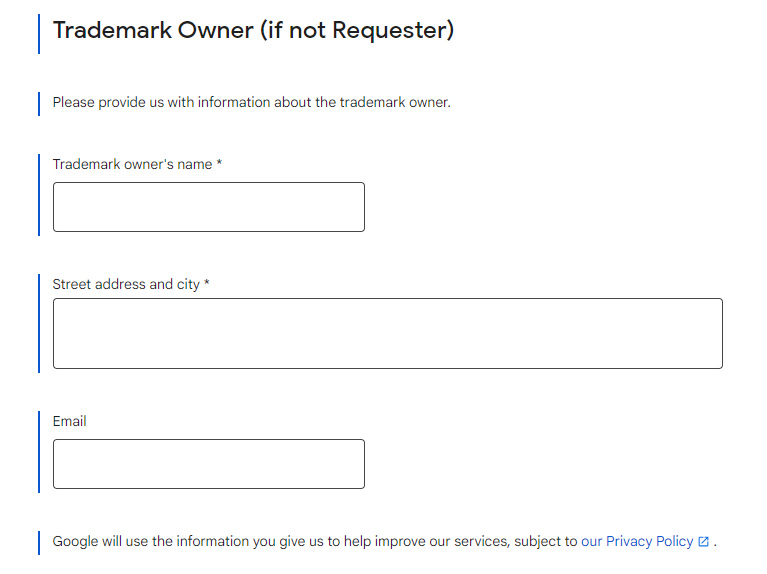
Task: Focus the Street address and city text box
Action: [387, 333]
